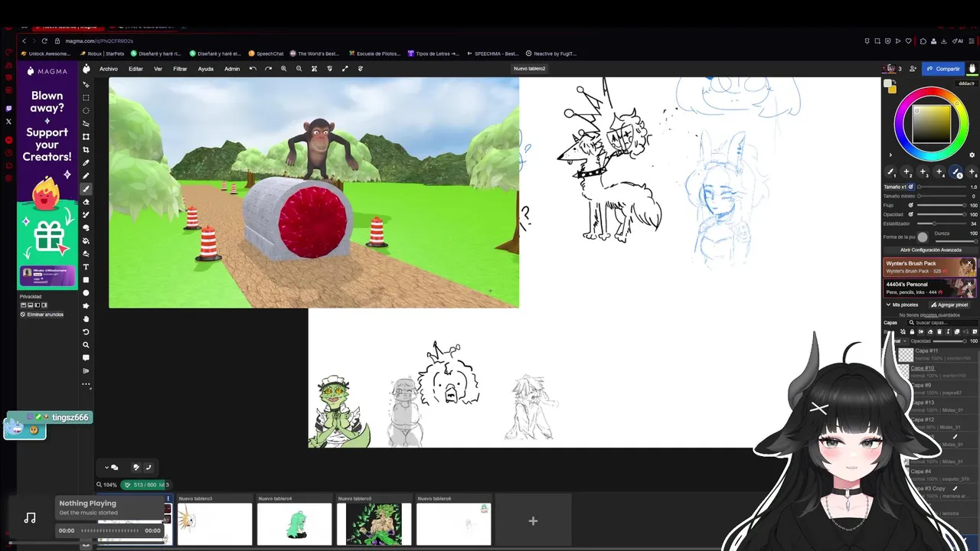The height and width of the screenshot is (551, 980).
Task: Adjust the Estabilizador slider
Action: 942,223
